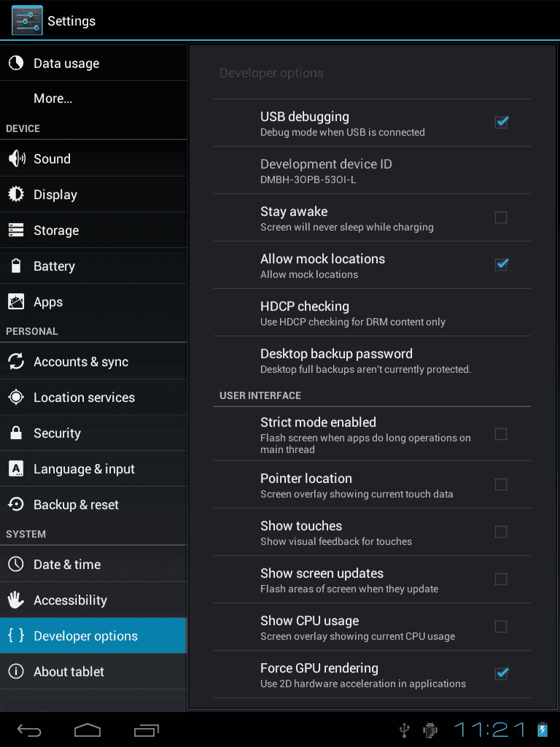The image size is (560, 747).
Task: Tap the Data usage pie icon
Action: (x=16, y=63)
